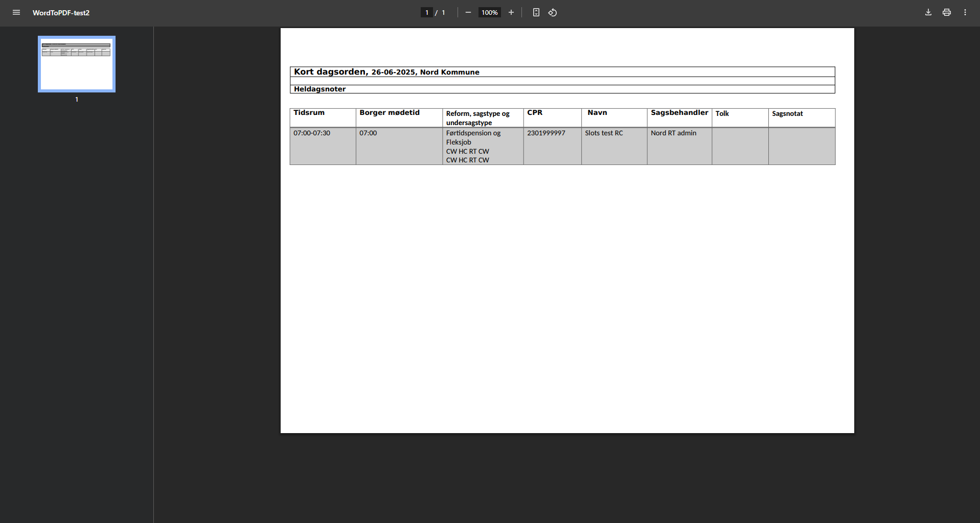Click the zoom out minus icon

click(468, 13)
